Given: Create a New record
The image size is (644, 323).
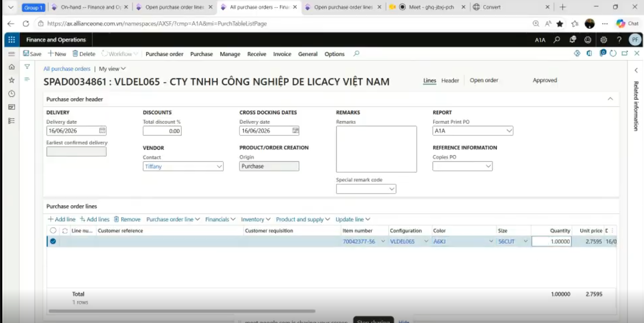Looking at the screenshot, I should 57,54.
